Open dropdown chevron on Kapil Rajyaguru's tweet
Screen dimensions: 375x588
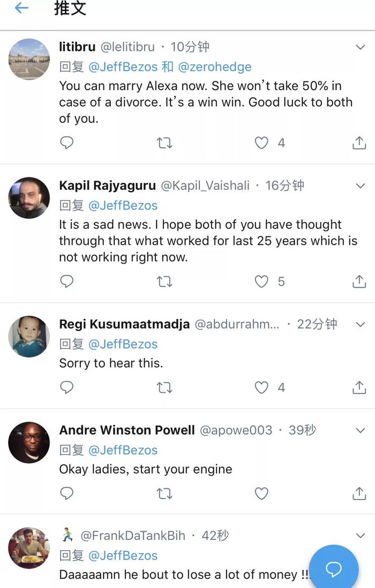pos(361,186)
